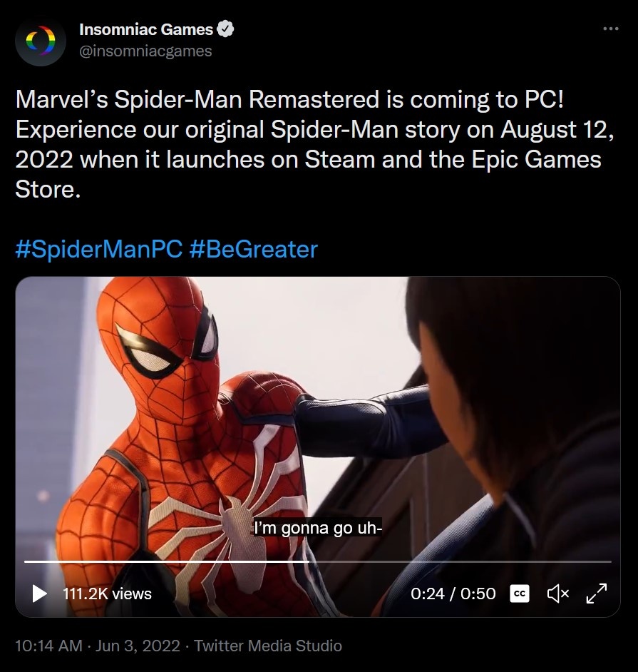This screenshot has height=672, width=638.
Task: Click the 0:24 / 0:50 video time display
Action: (x=453, y=593)
